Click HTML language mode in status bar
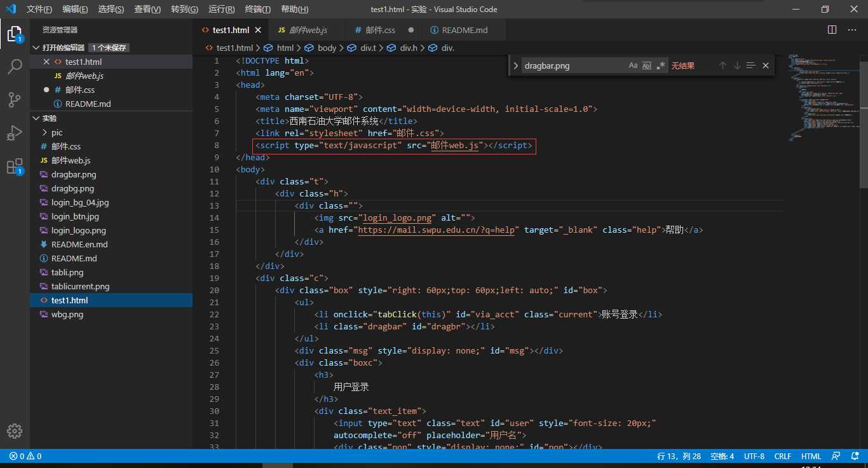The width and height of the screenshot is (868, 468). tap(811, 456)
